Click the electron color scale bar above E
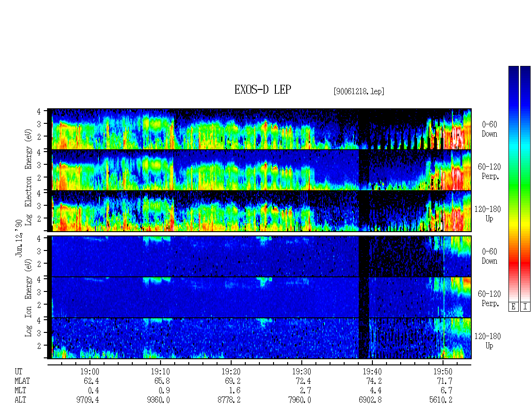The height and width of the screenshot is (412, 532). click(513, 183)
